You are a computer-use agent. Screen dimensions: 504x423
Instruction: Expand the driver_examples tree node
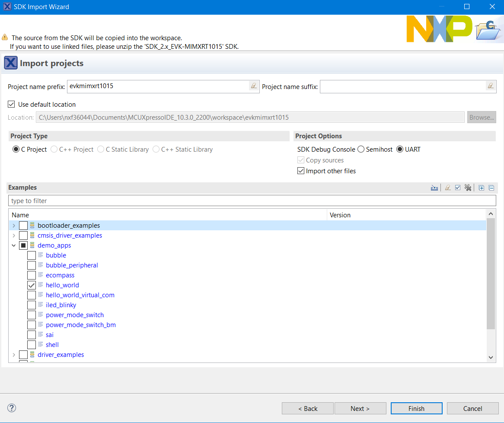coord(14,355)
